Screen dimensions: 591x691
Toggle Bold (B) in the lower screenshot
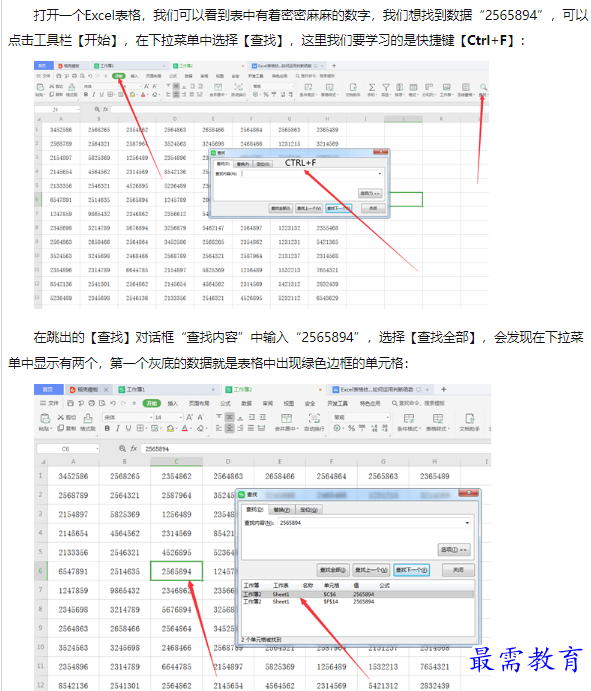(107, 428)
